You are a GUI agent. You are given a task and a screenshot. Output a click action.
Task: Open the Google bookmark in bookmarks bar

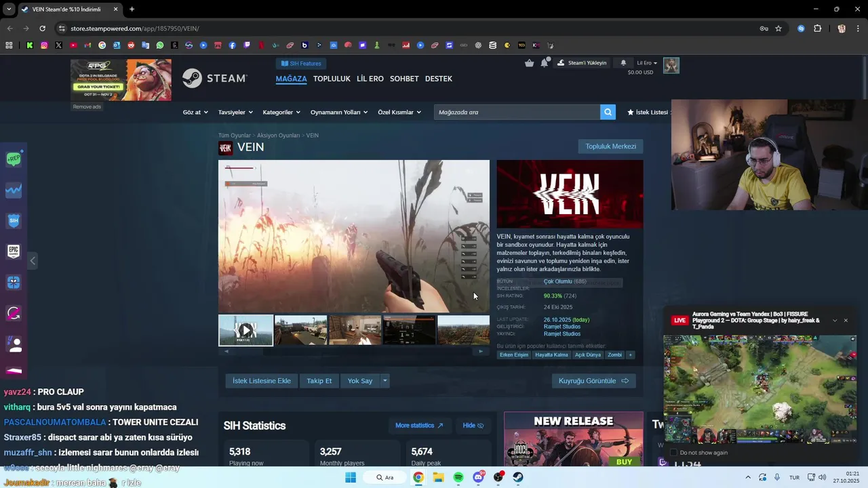click(x=102, y=45)
